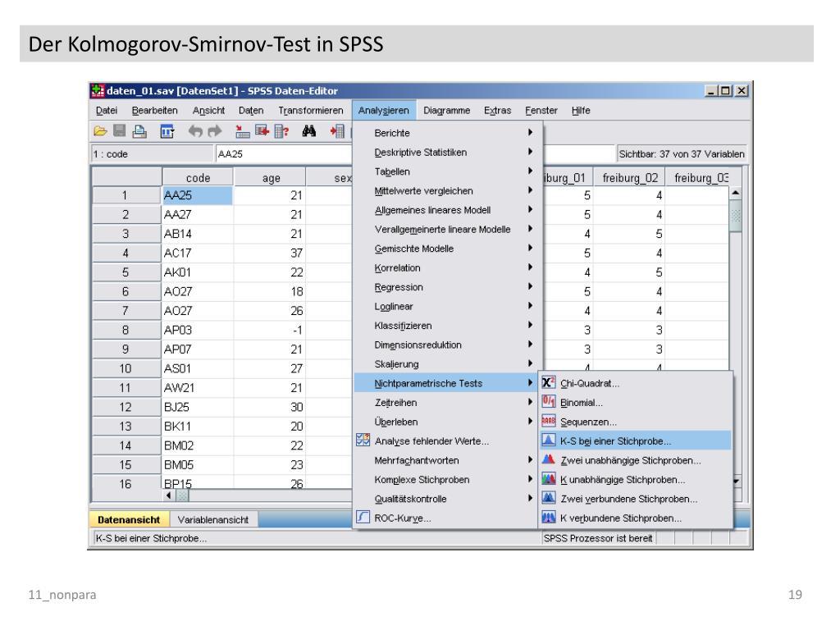Click the Insert cases toolbar icon
Image resolution: width=840 pixels, height=630 pixels.
[x=337, y=131]
